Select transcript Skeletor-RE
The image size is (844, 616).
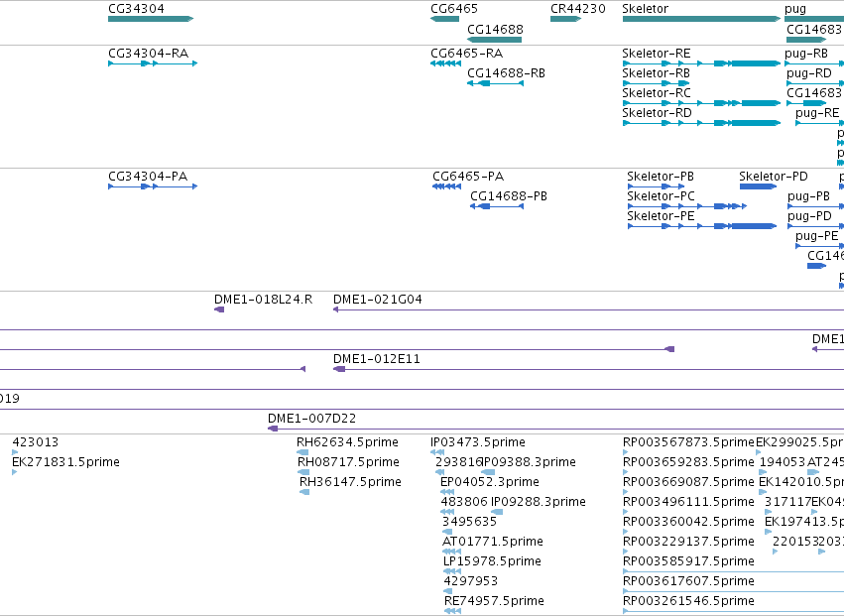click(701, 63)
